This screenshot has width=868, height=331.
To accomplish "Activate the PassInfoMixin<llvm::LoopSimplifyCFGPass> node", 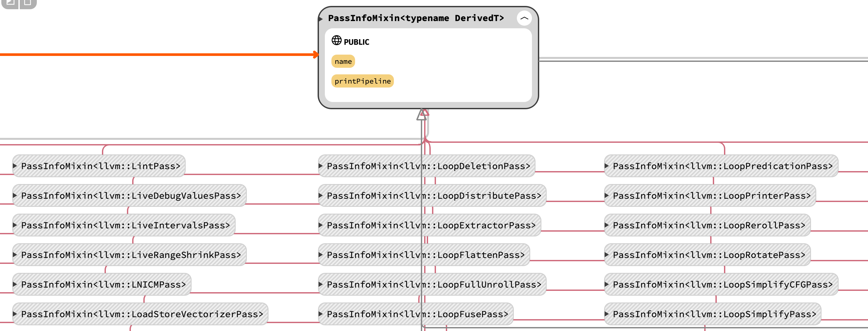I will coord(722,285).
